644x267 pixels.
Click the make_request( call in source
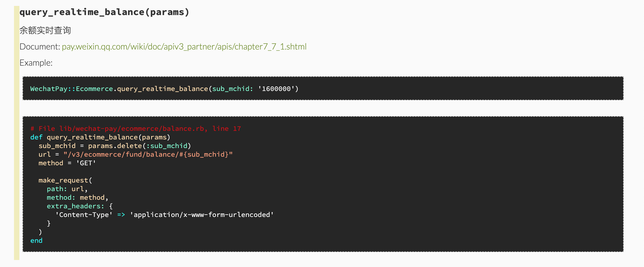(x=65, y=180)
